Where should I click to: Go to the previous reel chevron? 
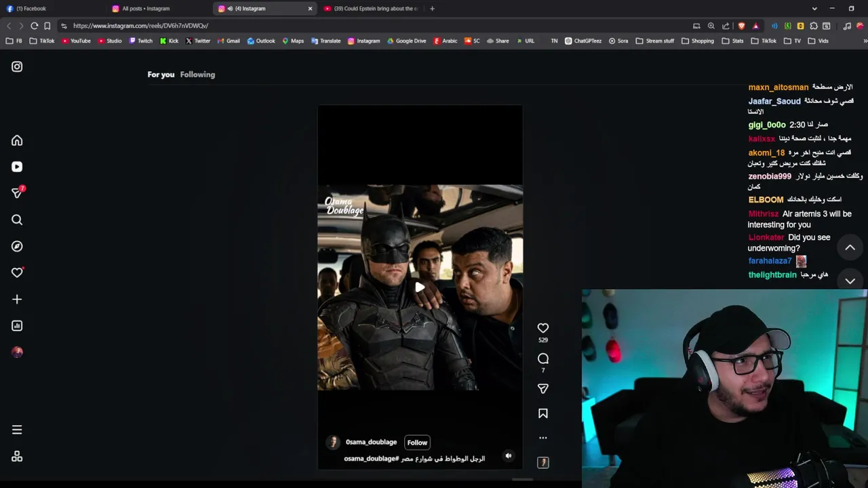(x=850, y=247)
